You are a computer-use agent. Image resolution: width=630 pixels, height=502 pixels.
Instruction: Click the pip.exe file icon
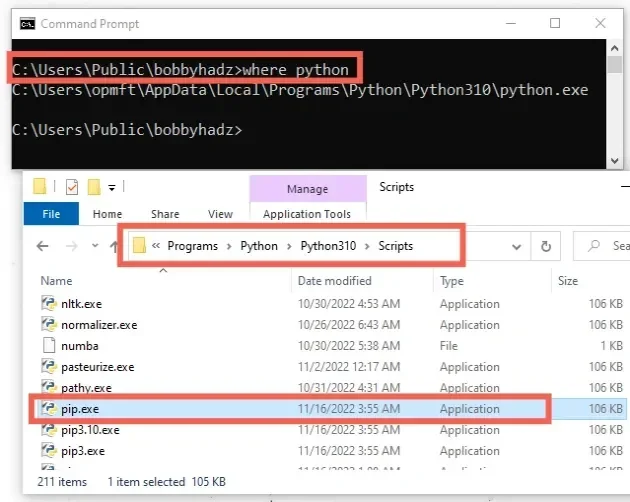tap(49, 408)
